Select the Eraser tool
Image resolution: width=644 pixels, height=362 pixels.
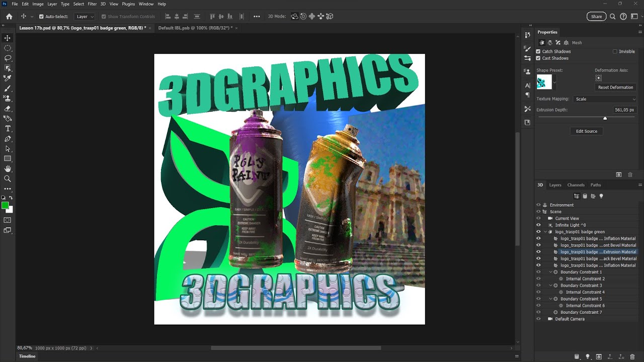8,109
